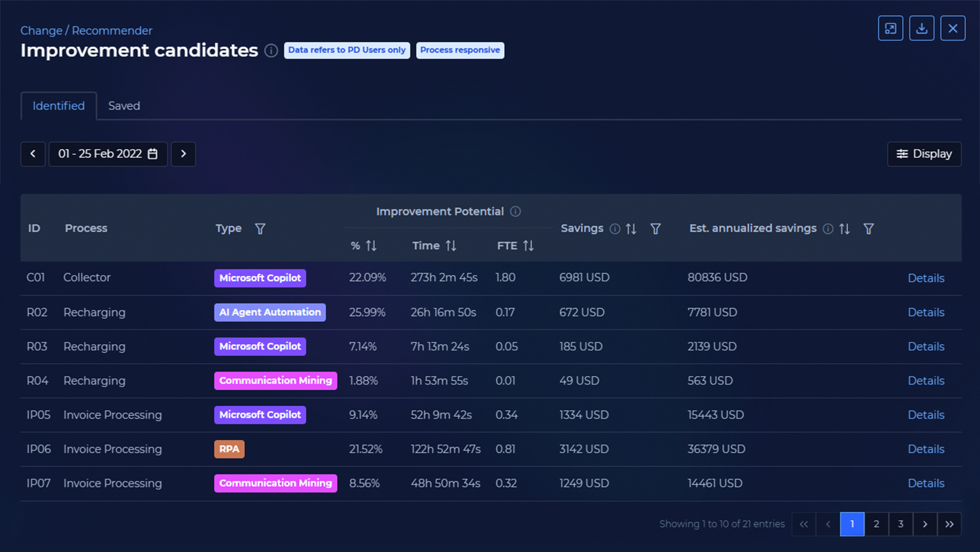Select the 'IP07' ID cell
This screenshot has height=552, width=980.
pos(38,483)
